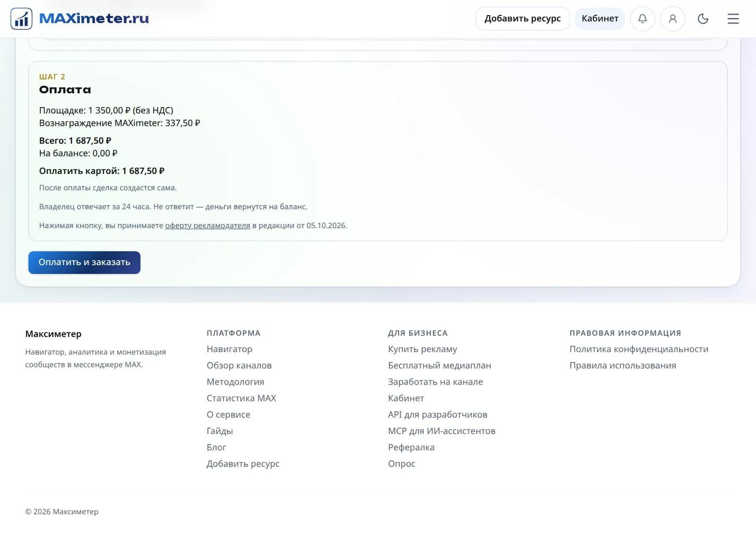
Task: Open Бесплатный медиаплан link
Action: tap(439, 366)
